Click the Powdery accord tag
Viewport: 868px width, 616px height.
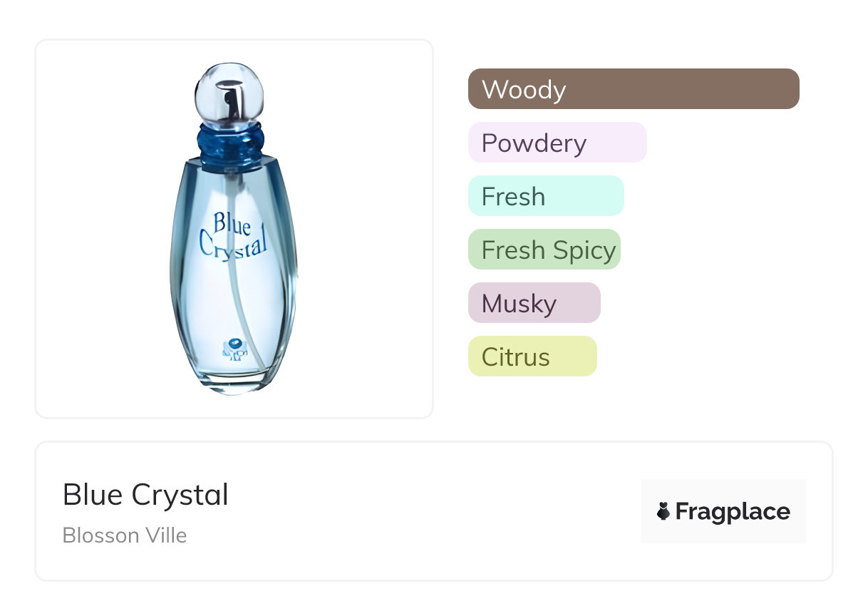click(557, 143)
